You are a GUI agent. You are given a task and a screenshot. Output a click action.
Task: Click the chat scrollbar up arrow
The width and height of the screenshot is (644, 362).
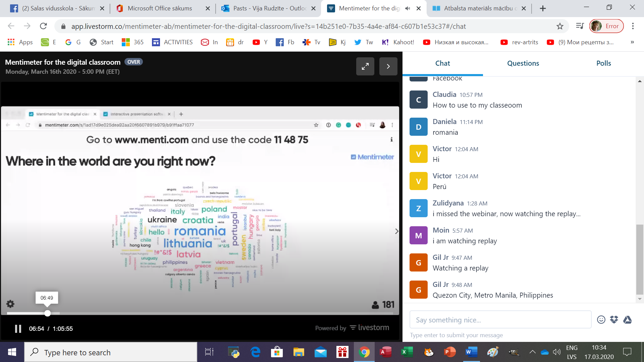click(640, 81)
